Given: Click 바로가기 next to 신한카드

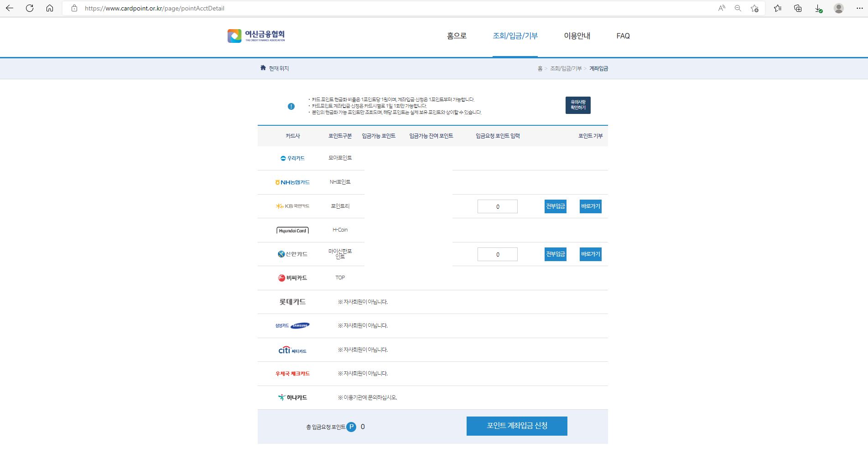Looking at the screenshot, I should pyautogui.click(x=590, y=254).
